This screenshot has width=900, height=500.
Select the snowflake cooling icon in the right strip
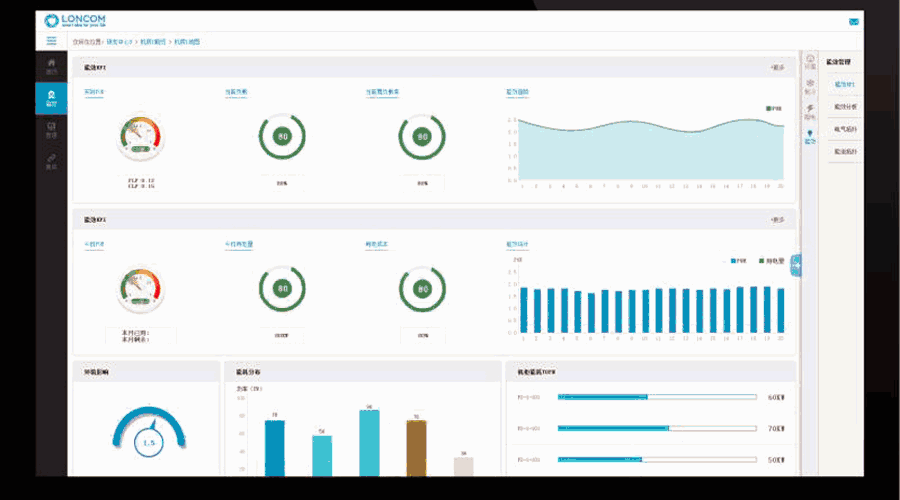(810, 86)
